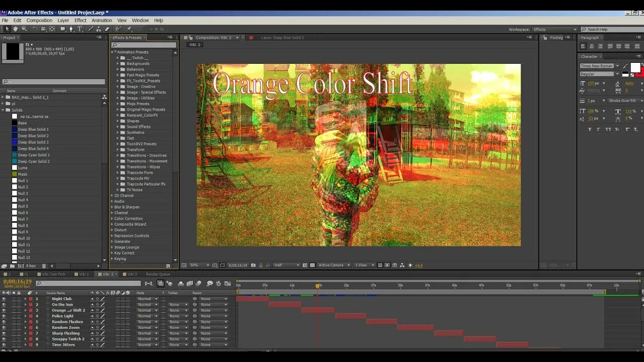The height and width of the screenshot is (362, 644).
Task: Click the Faux Bold TT icon
Action: point(590,129)
